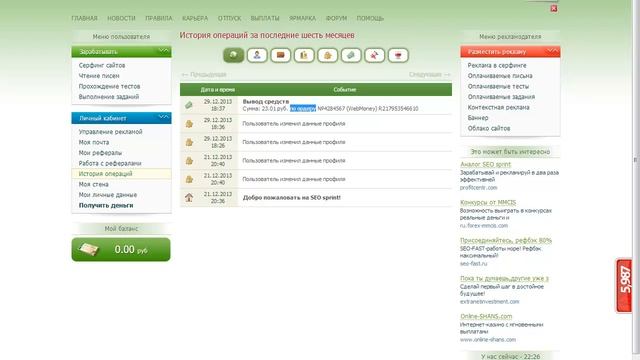This screenshot has height=360, width=640.
Task: Open the 'Конкурсы от MMCIS' ad link
Action: tap(488, 202)
